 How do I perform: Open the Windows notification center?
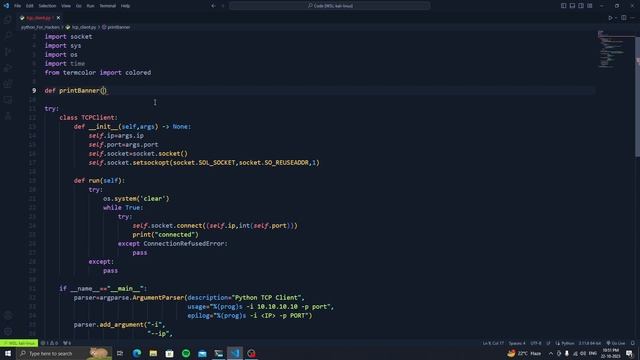point(629,353)
